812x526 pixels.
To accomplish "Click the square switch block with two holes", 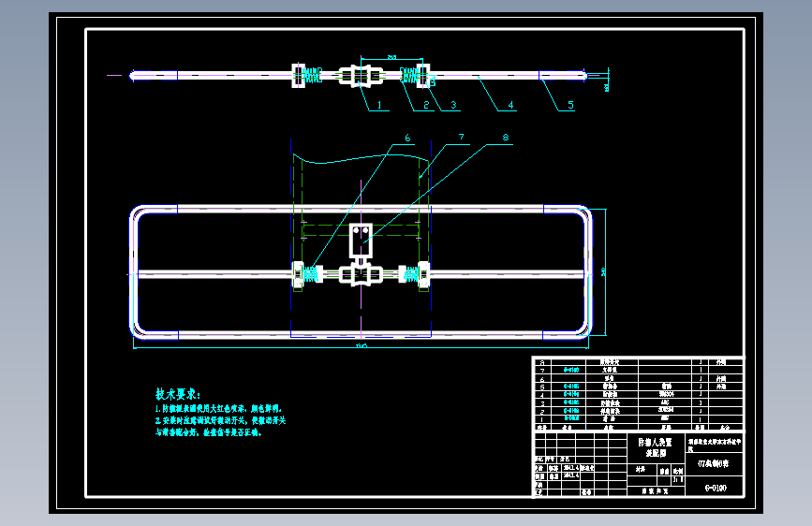I will click(x=361, y=241).
